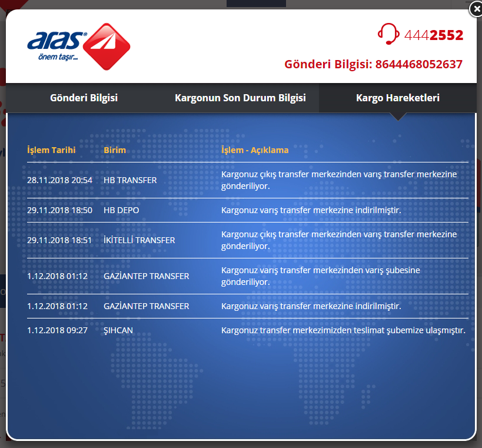Switch to Kargonun Son Durum Bilgisi tab
482x448 pixels.
coord(240,98)
